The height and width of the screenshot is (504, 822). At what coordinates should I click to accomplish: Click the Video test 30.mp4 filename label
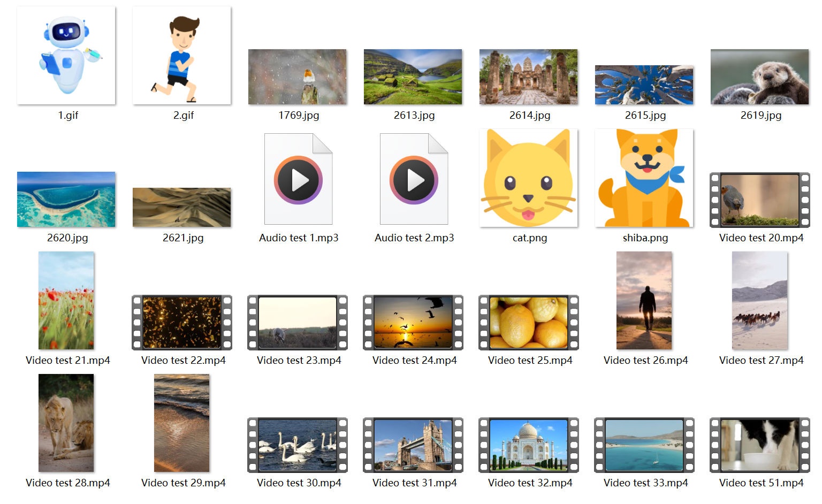click(299, 483)
